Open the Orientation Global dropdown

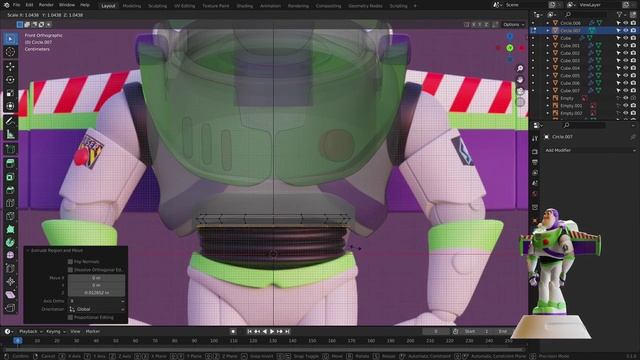coord(97,309)
